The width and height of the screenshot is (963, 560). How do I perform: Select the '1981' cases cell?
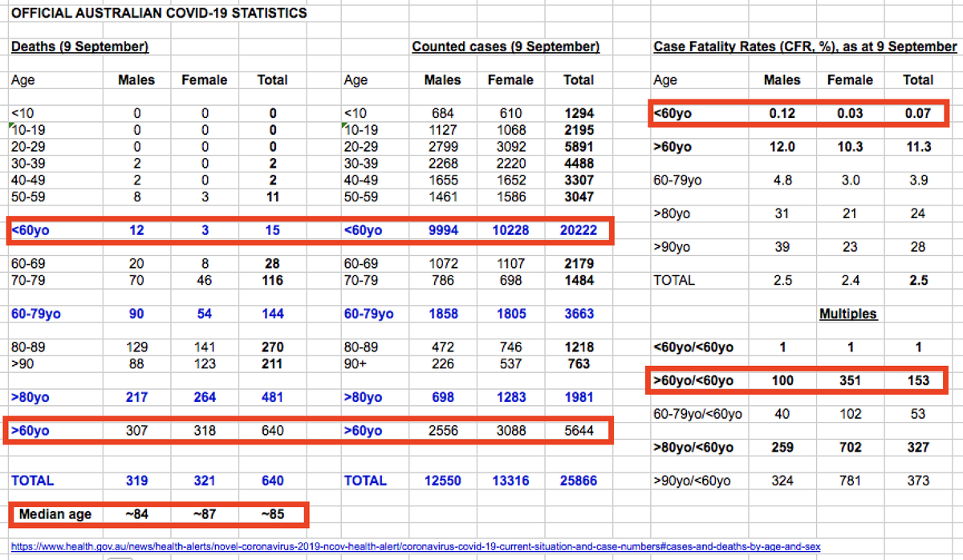click(x=578, y=397)
